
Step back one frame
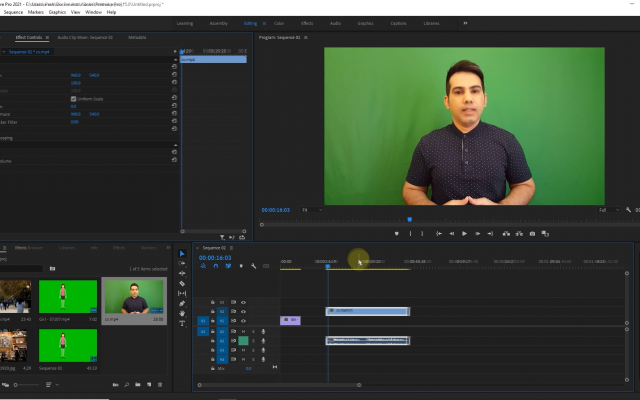(x=452, y=233)
